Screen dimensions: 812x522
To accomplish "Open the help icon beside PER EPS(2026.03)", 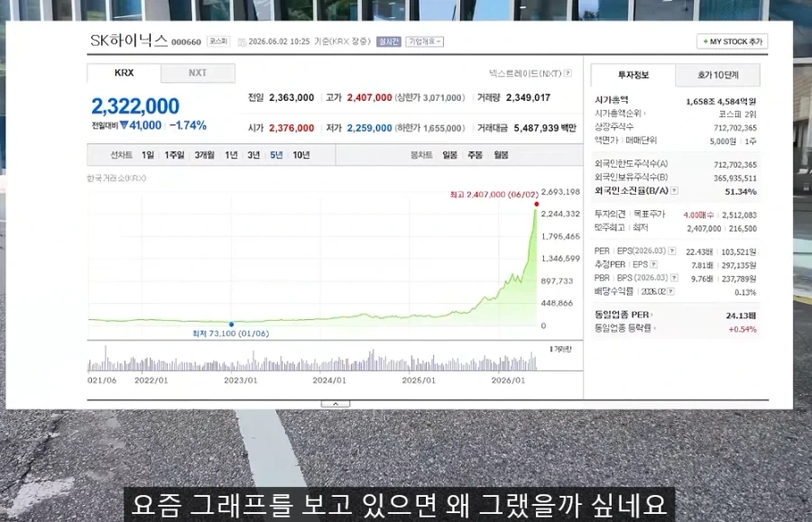I will pos(671,251).
